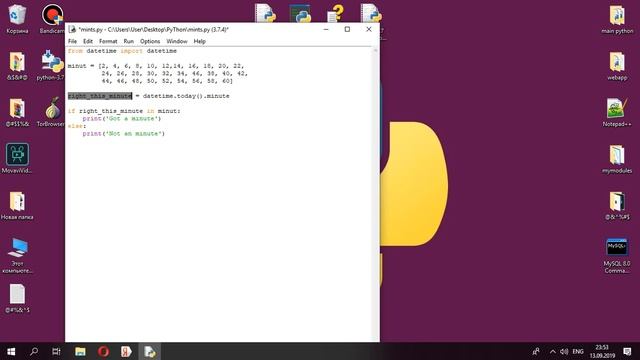Screen dimensions: 640x360
Task: Open the Edit menu
Action: tap(88, 41)
